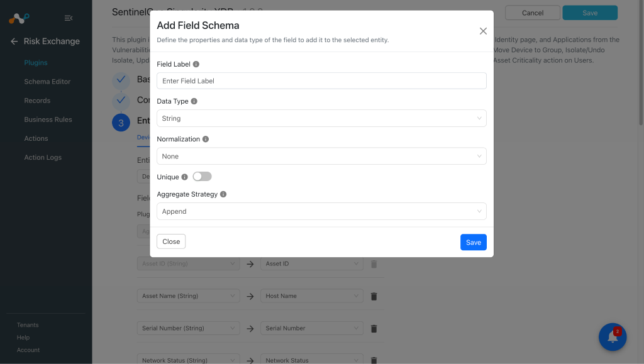Open the notifications bell

pos(613,336)
